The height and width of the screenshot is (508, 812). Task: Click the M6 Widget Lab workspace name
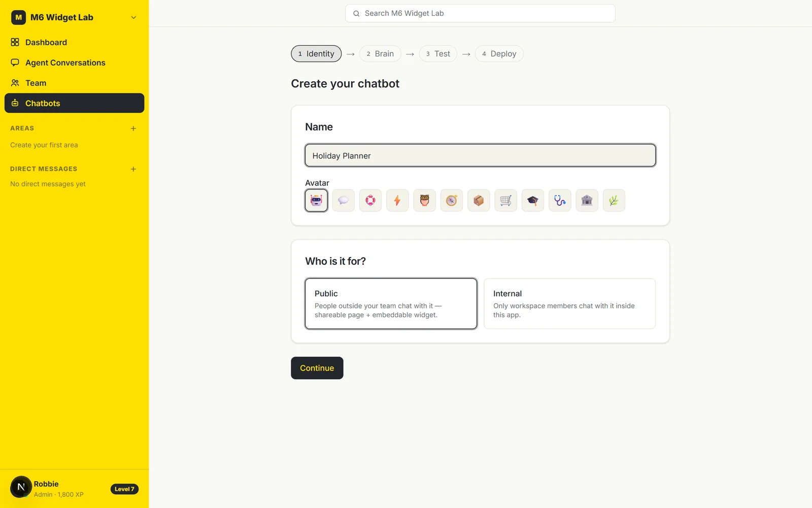[62, 17]
